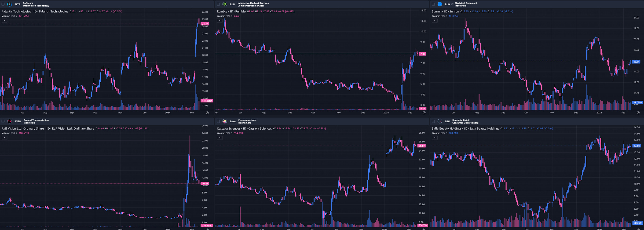Collapse the Rumble chart legend
Viewport: 644px width, 230px height.
[x=219, y=21]
